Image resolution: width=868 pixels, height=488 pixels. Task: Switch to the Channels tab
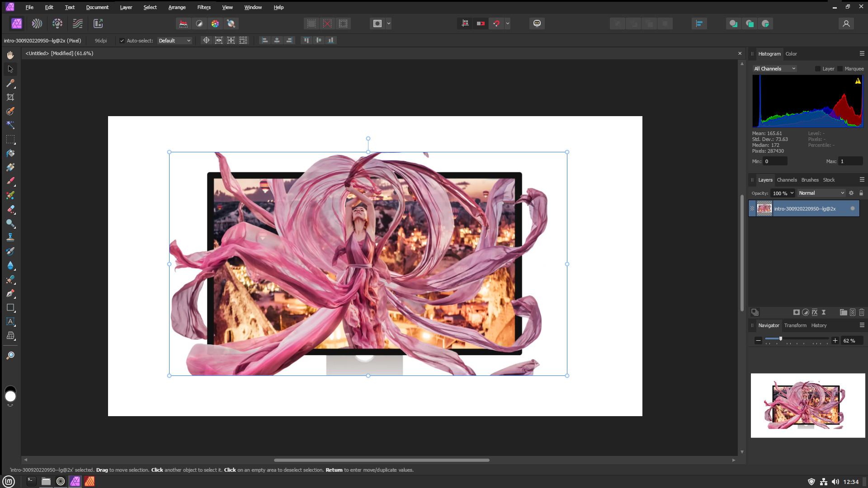[x=787, y=179]
